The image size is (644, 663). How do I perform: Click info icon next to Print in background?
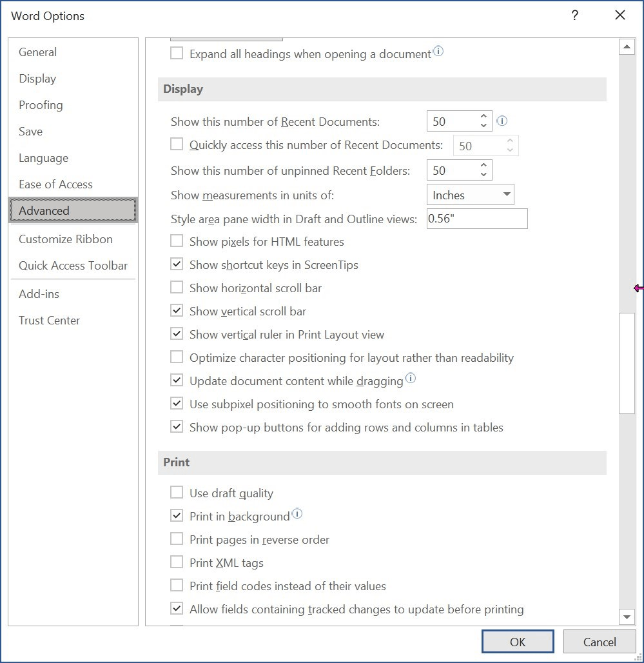point(297,514)
